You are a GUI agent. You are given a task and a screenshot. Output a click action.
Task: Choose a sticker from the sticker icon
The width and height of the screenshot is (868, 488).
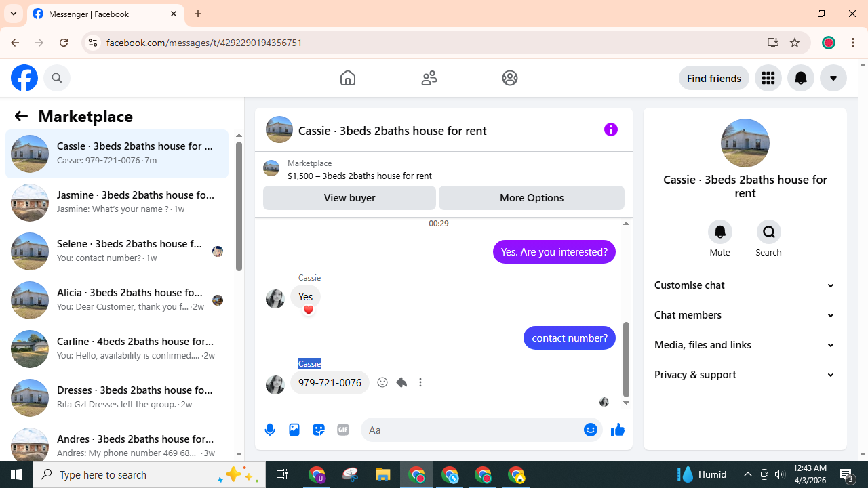coord(319,430)
